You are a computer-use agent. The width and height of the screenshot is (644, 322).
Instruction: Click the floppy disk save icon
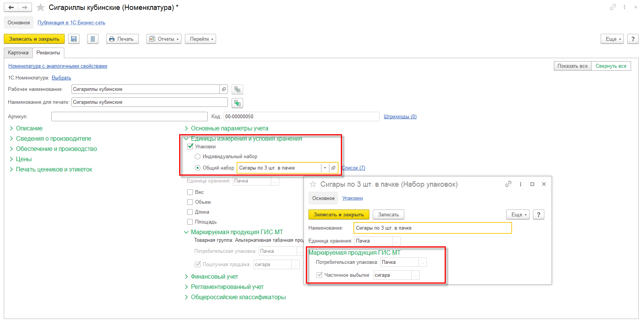(x=74, y=39)
